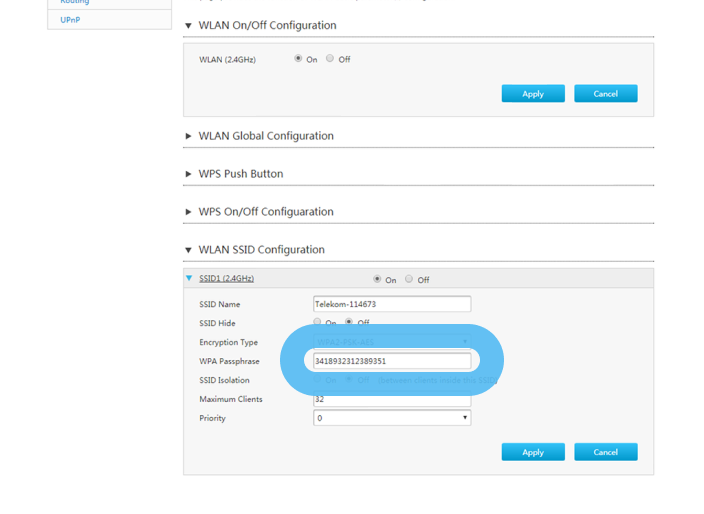This screenshot has height=514, width=704.
Task: Expand the WPS Push Button section
Action: coord(188,174)
